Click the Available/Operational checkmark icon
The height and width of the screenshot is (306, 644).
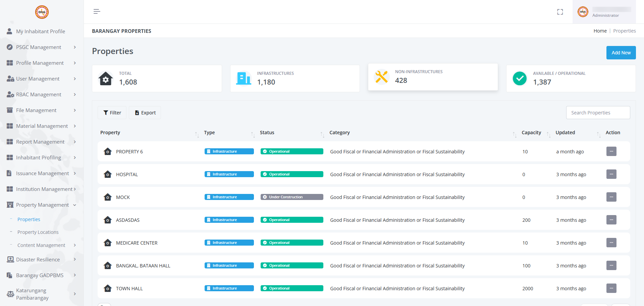(x=520, y=79)
